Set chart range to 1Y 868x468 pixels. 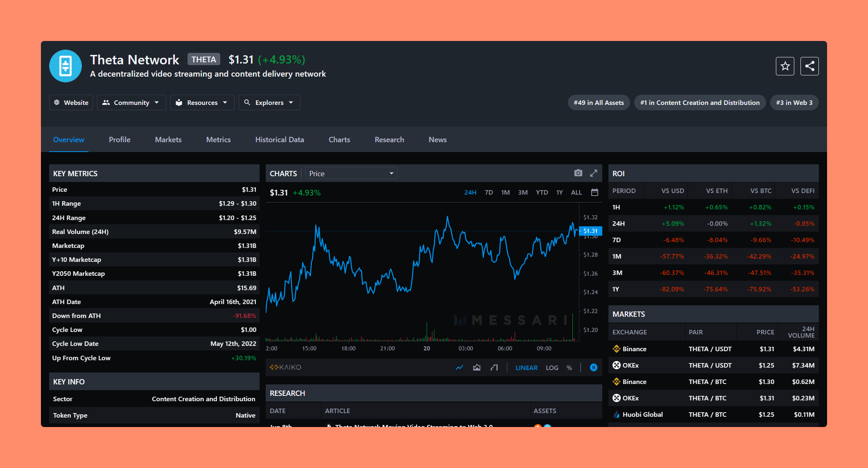click(560, 192)
